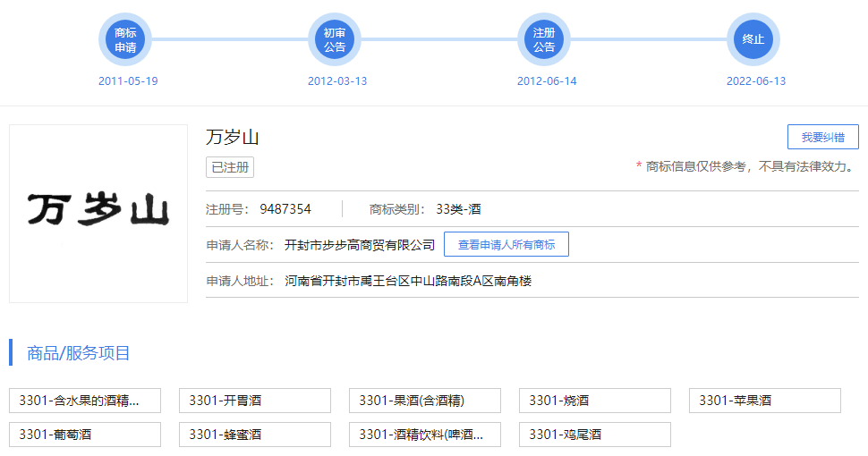Click the 3301-酒精饮料(啤酒... item

[424, 435]
